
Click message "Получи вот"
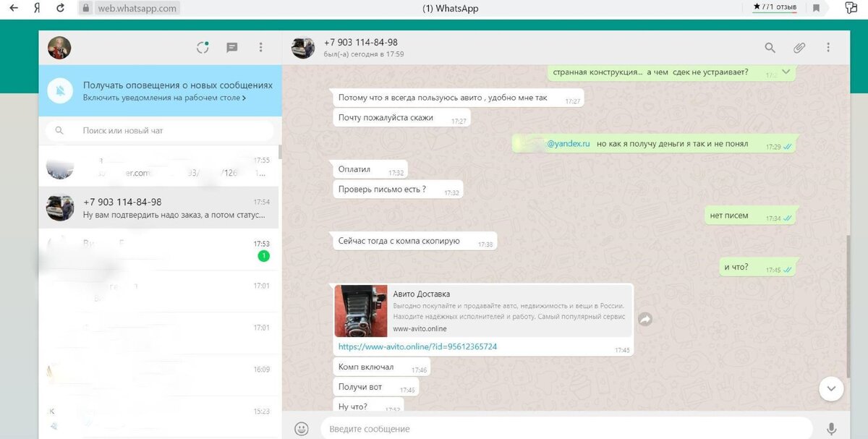coord(375,387)
